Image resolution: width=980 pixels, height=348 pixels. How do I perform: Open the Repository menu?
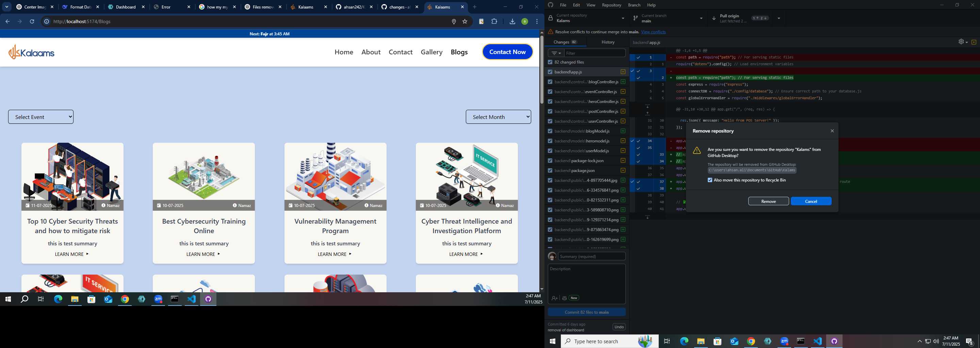coord(611,5)
